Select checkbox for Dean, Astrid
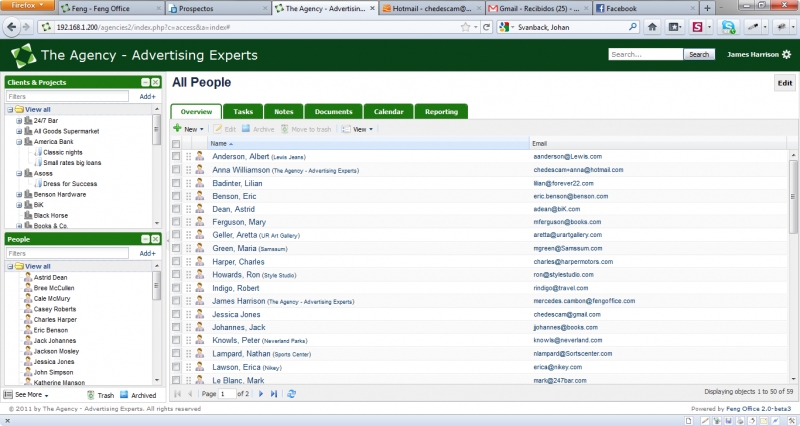The height and width of the screenshot is (426, 800). [x=176, y=209]
